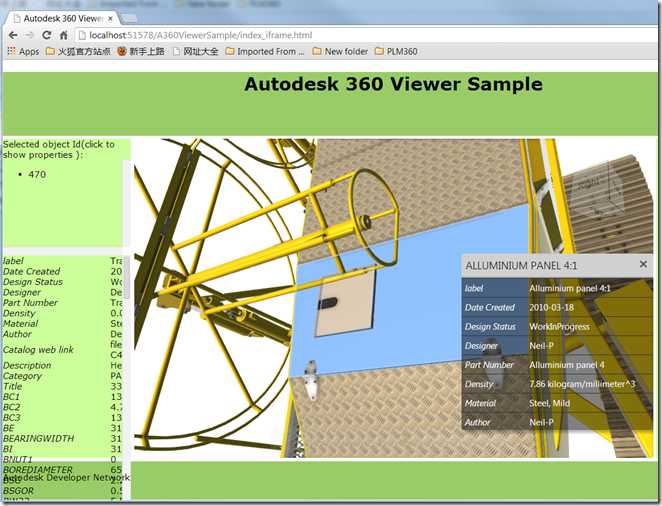Screen dimensions: 662x506
Task: Click 'Title' in left property list
Action: pyautogui.click(x=13, y=386)
